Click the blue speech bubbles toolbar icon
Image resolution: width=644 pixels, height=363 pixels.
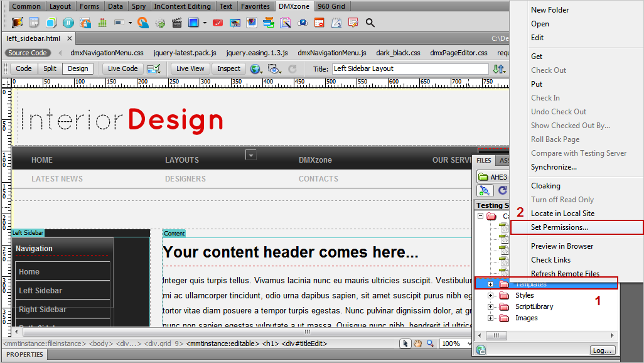coord(303,23)
